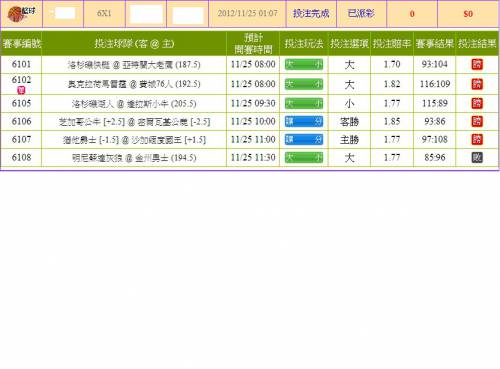
Task: Click the red win icon for match 6106
Action: (477, 121)
